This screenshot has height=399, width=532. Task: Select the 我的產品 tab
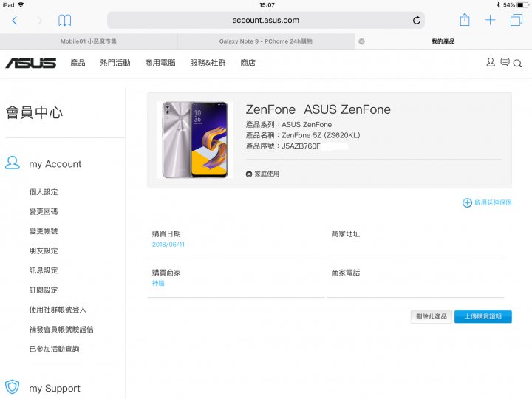[443, 41]
